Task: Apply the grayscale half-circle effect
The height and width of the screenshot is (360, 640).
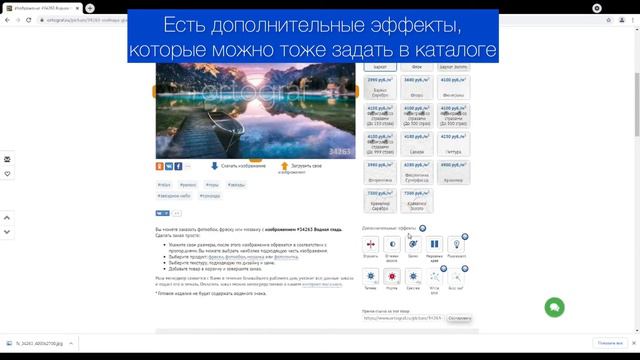Action: click(392, 244)
